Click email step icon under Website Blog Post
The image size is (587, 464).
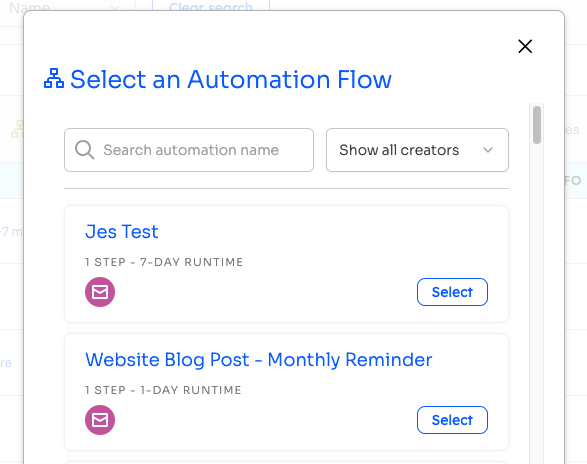coord(100,420)
